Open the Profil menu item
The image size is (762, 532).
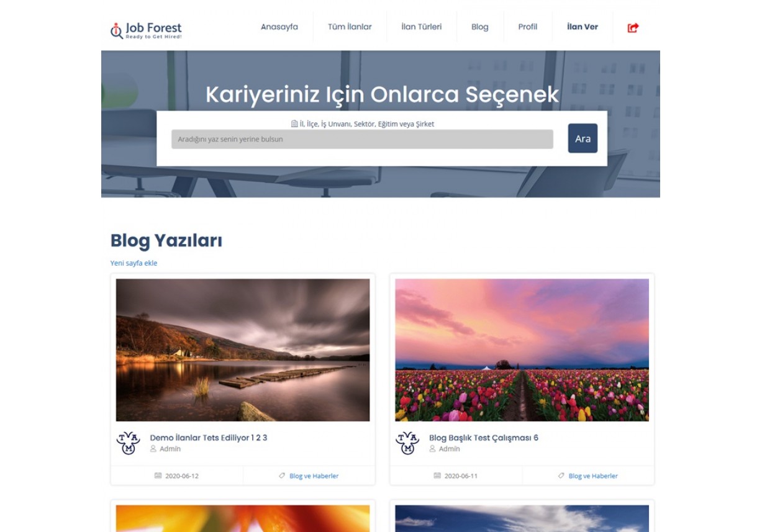pos(527,27)
